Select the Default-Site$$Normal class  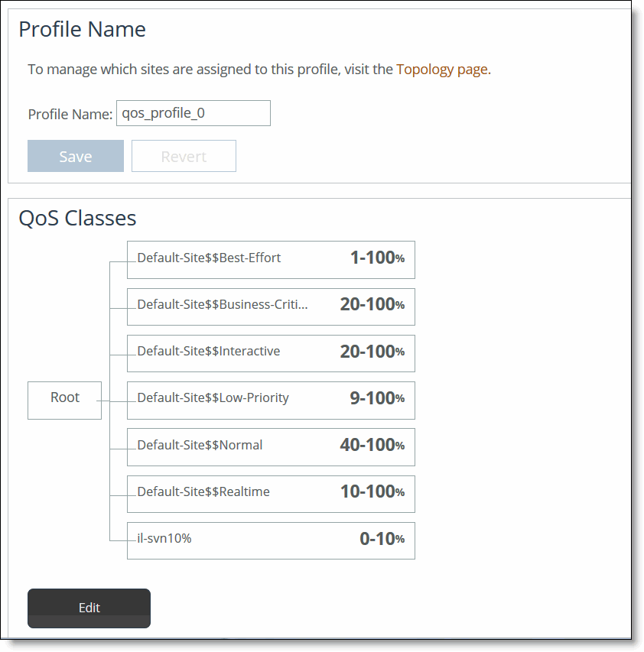[199, 446]
